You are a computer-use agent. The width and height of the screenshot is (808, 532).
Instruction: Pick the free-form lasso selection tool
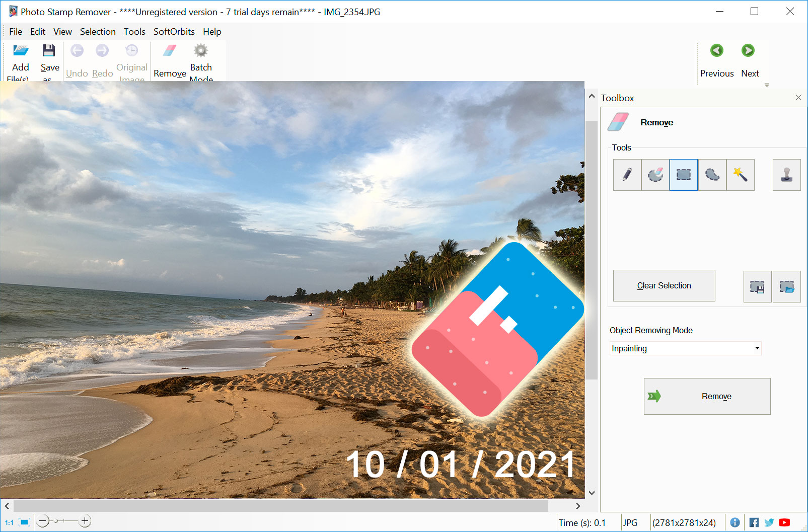[x=712, y=175]
